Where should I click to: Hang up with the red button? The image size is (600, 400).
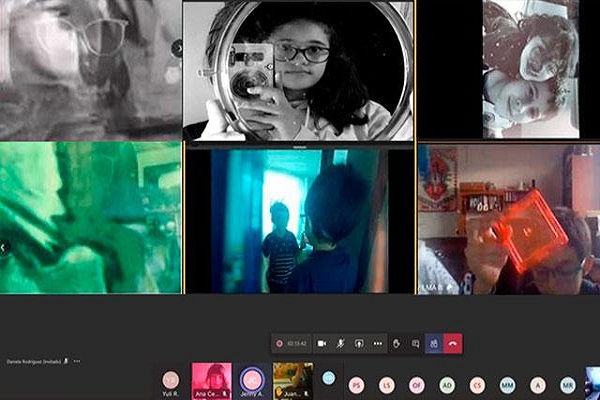coord(453,343)
